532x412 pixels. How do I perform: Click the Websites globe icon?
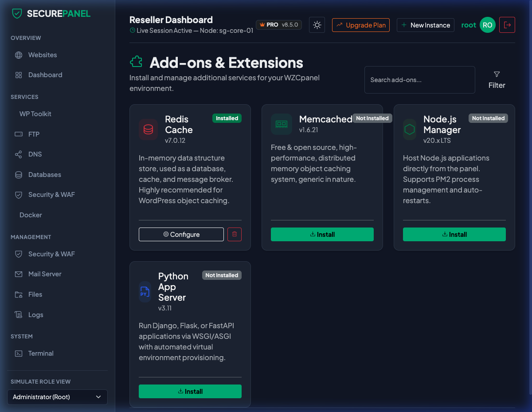click(19, 55)
